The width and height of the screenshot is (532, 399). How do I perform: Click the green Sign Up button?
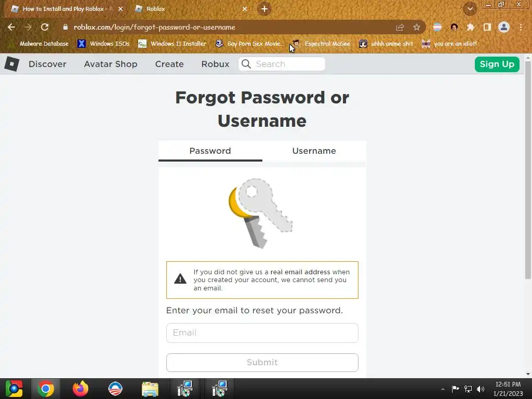pos(497,64)
